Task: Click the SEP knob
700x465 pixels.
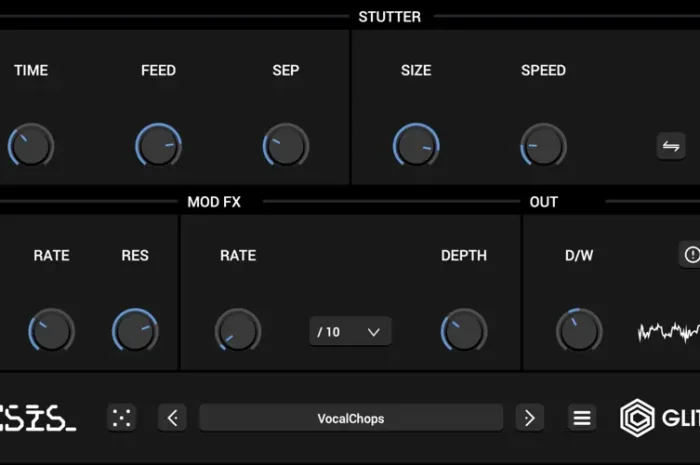Action: (x=286, y=146)
